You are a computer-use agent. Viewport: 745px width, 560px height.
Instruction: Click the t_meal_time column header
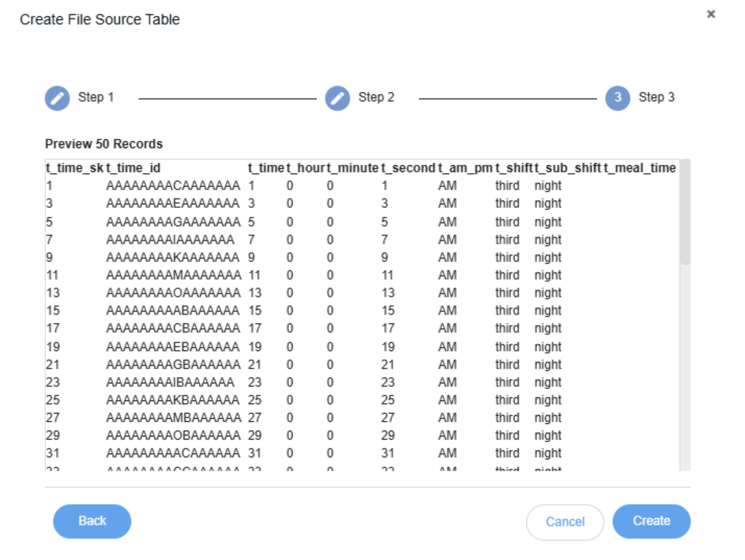640,168
